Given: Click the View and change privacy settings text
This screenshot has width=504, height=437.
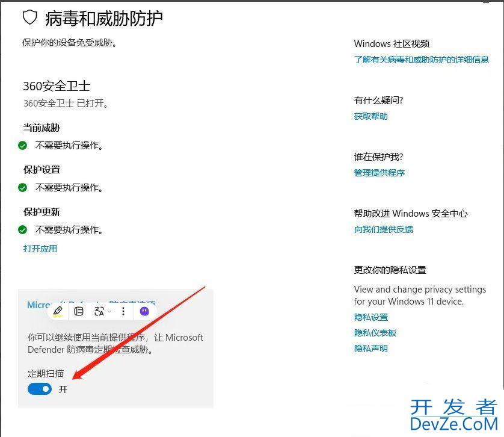Looking at the screenshot, I should [420, 296].
